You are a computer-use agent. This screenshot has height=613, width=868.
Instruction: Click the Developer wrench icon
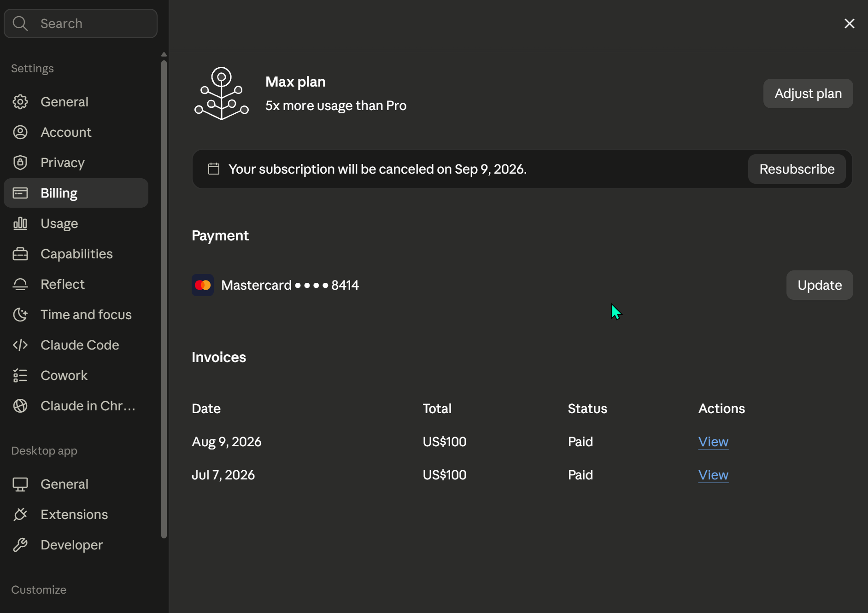pyautogui.click(x=20, y=545)
